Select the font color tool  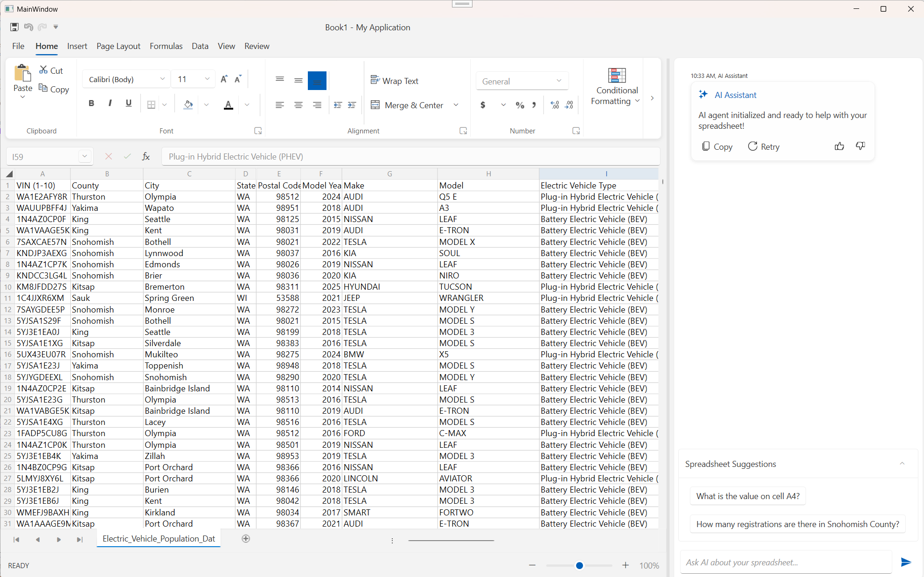[x=228, y=104]
